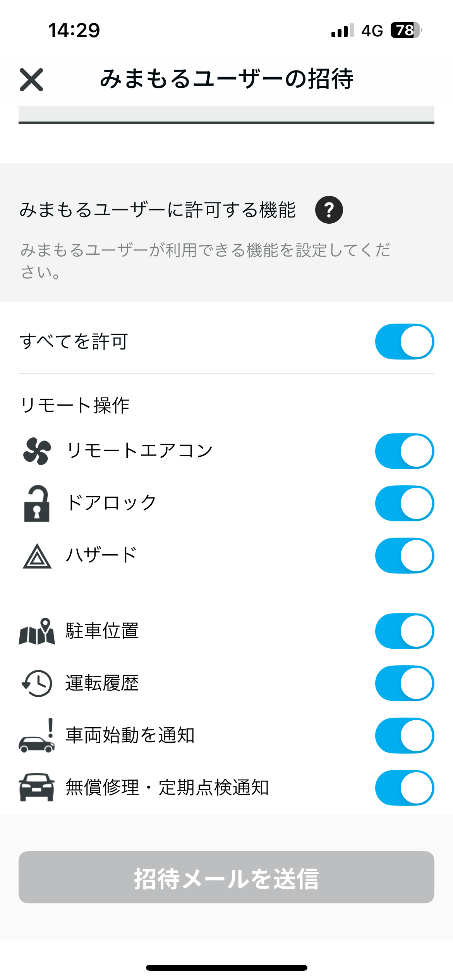Tap the parking location map icon
This screenshot has width=453, height=980.
coord(37,631)
